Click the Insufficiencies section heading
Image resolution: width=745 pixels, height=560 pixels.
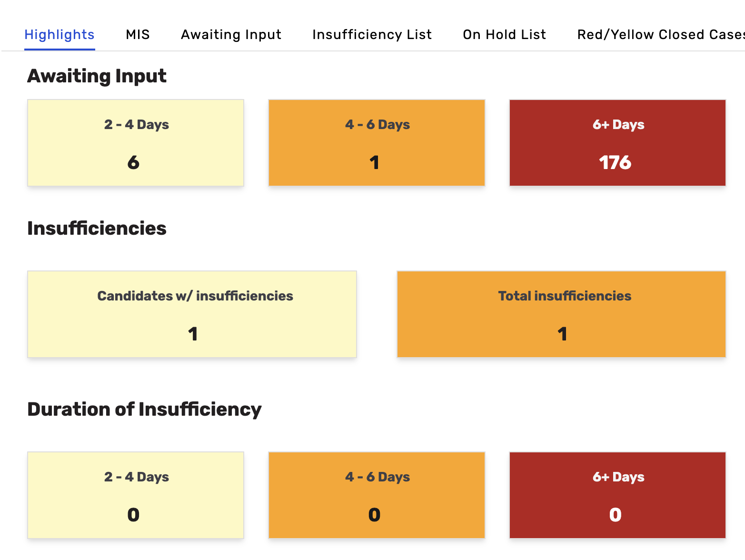pyautogui.click(x=97, y=229)
